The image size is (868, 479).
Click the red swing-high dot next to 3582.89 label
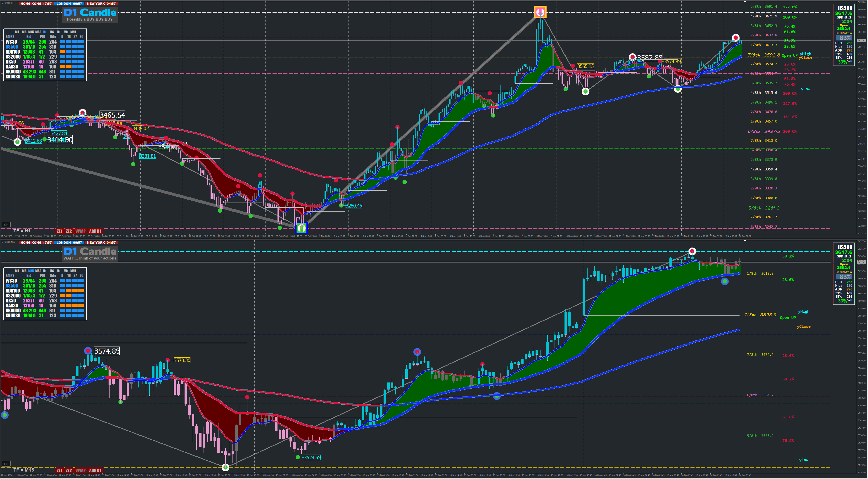(x=633, y=57)
